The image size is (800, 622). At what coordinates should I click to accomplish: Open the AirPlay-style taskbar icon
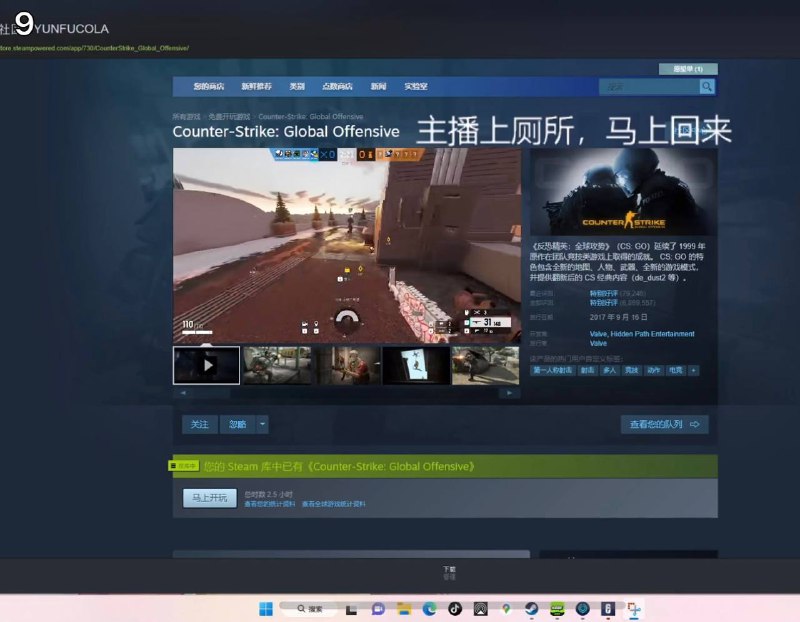[x=480, y=609]
